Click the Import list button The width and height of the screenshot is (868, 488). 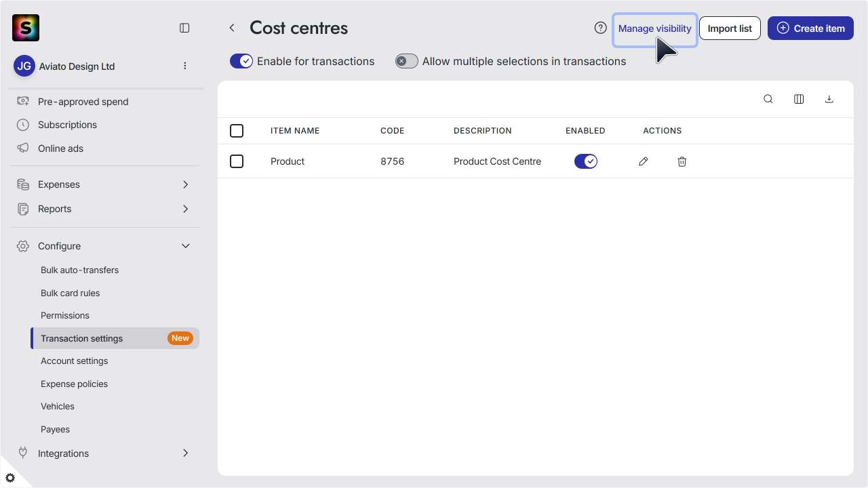point(730,28)
